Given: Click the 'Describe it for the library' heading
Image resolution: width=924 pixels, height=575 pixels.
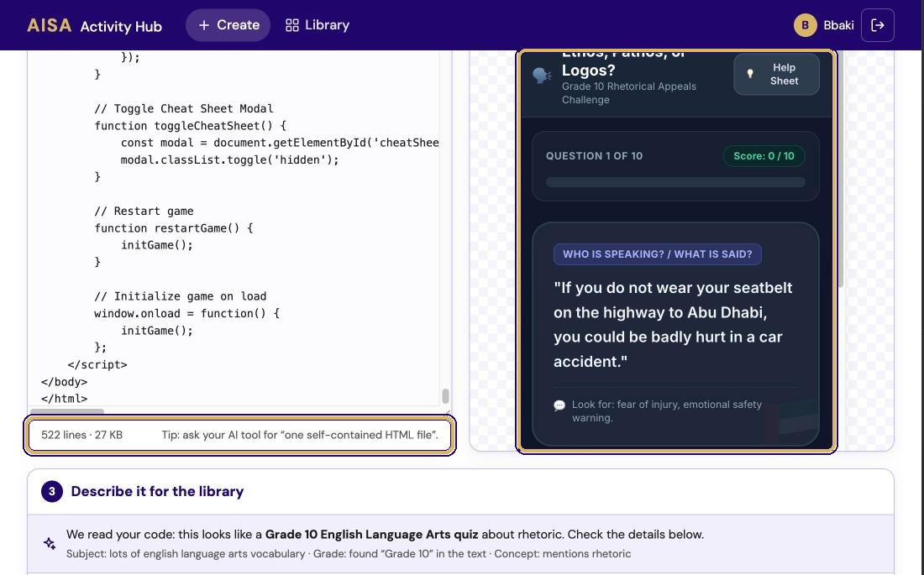Looking at the screenshot, I should (x=157, y=491).
